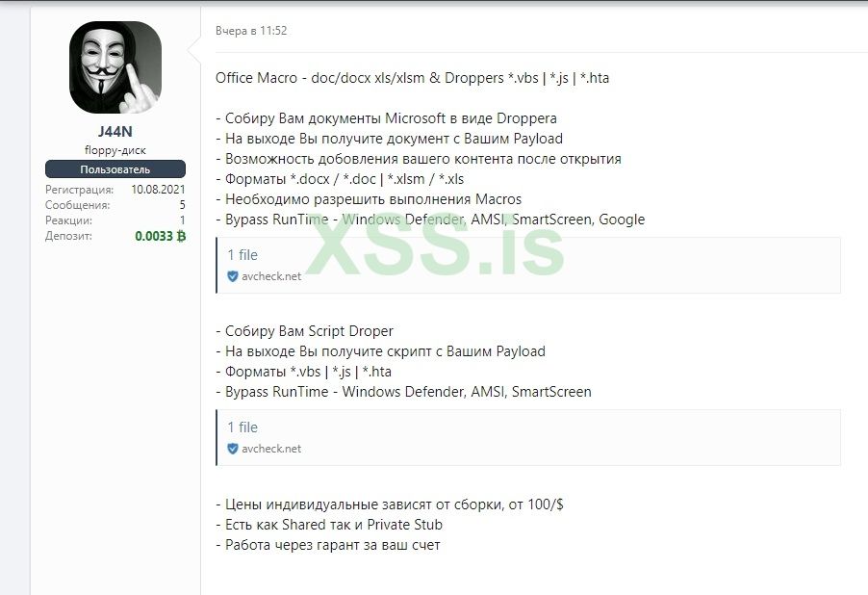Screen dimensions: 868x595
Task: Open the post timestamp Вчера в 11:52
Action: pos(251,31)
